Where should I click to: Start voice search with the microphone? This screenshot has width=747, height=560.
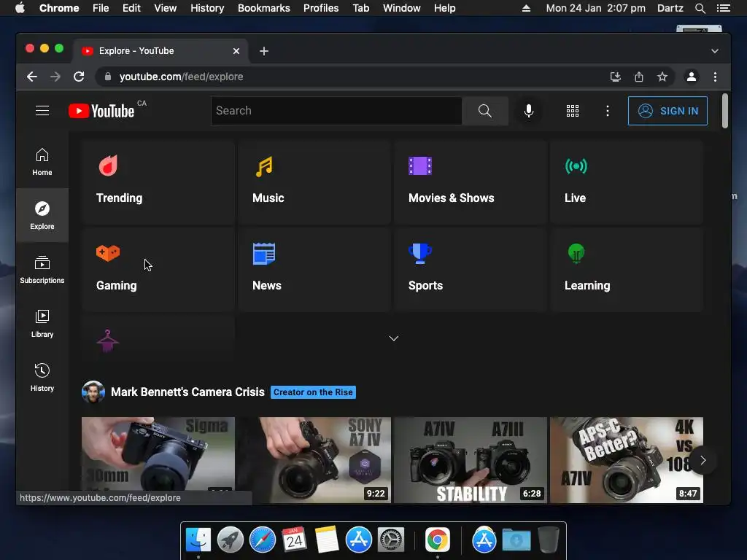(x=528, y=111)
